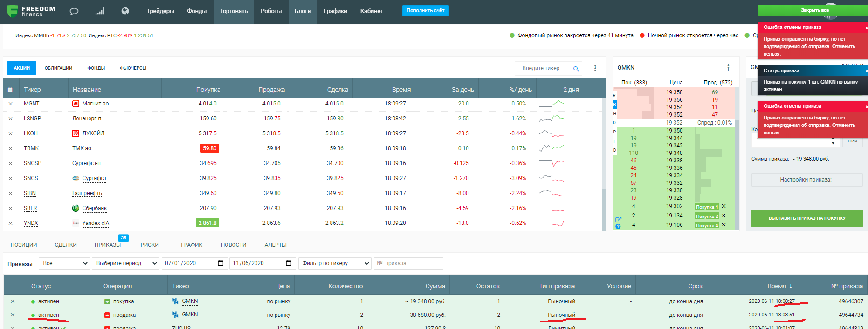The height and width of the screenshot is (329, 868).
Task: Expand the Все order status dropdown
Action: [64, 263]
